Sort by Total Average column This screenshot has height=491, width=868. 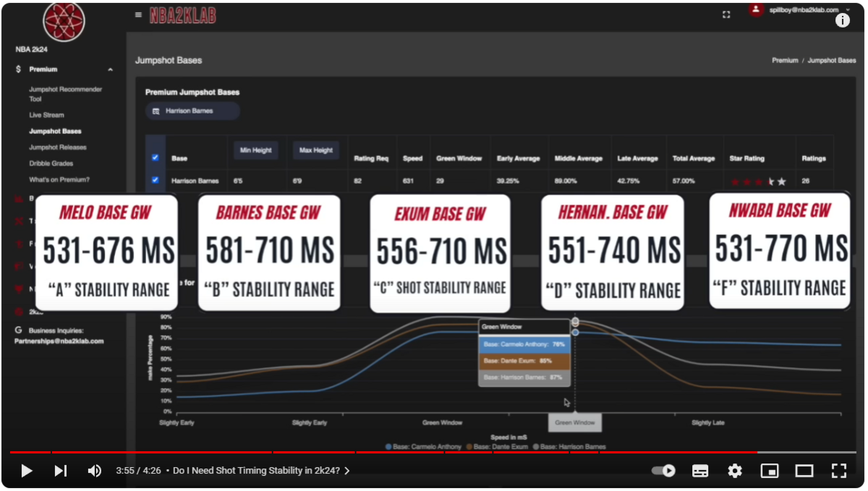point(694,158)
